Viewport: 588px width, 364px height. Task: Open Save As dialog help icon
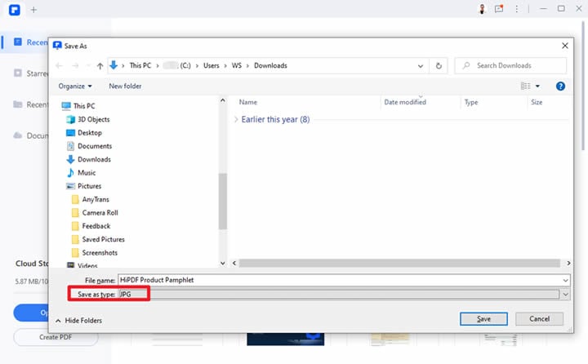click(x=560, y=87)
